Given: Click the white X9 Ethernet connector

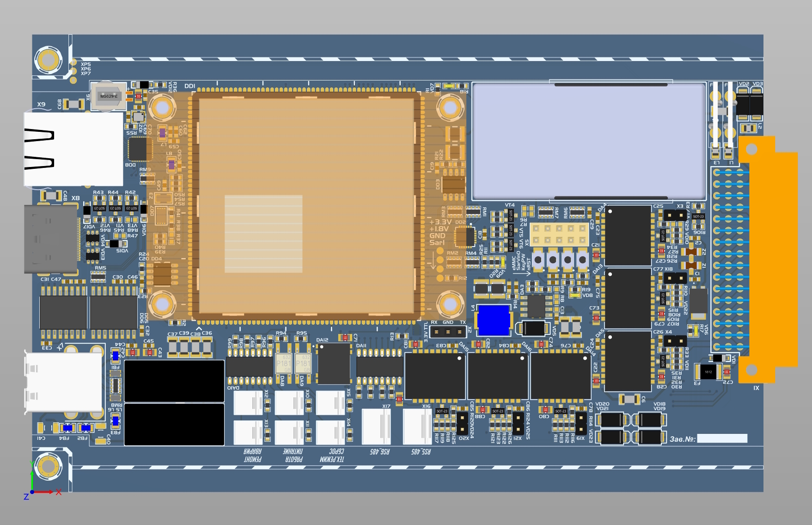Looking at the screenshot, I should pos(73,149).
